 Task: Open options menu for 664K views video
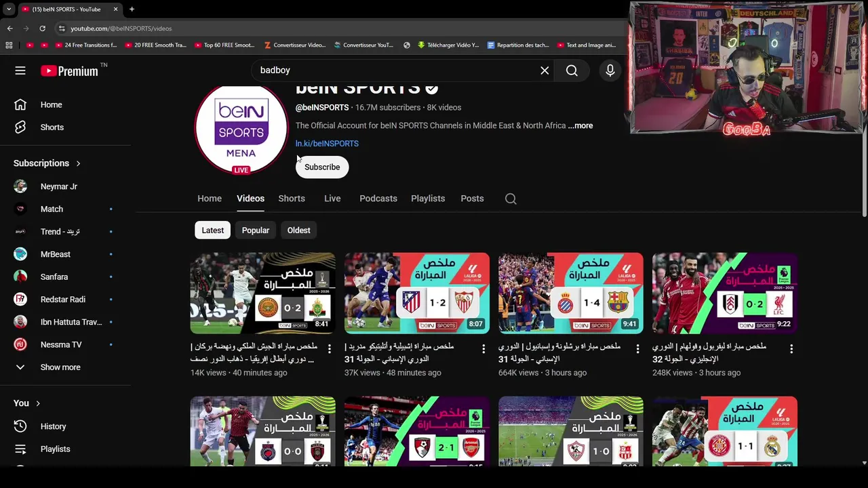click(637, 348)
